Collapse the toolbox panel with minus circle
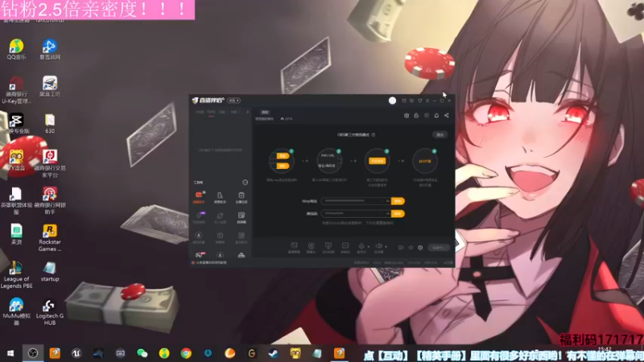 click(x=246, y=183)
